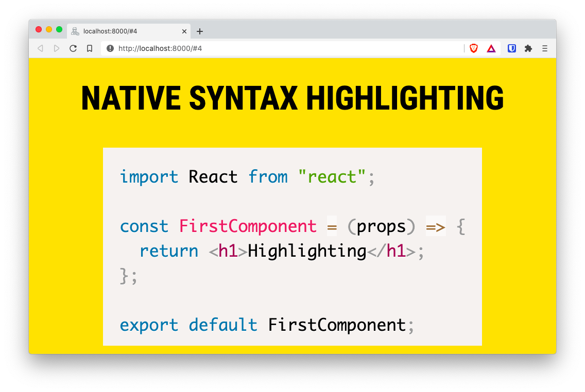Image resolution: width=585 pixels, height=392 pixels.
Task: Click the 'Highlighting' text inside h1
Action: [x=307, y=251]
